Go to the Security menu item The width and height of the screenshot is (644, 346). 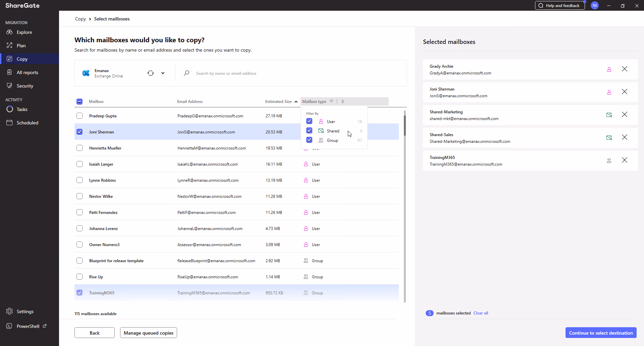(25, 86)
